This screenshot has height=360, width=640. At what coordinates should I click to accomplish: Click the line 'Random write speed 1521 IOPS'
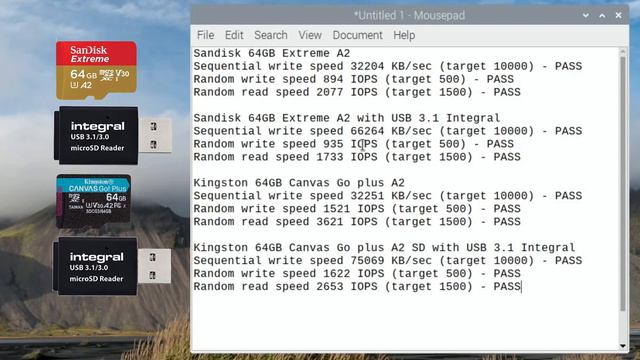click(x=357, y=209)
